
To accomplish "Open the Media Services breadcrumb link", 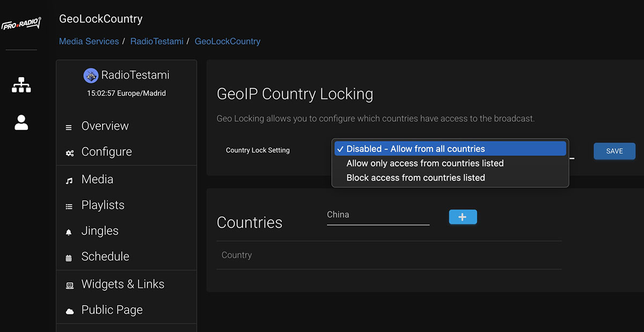I will coord(89,41).
